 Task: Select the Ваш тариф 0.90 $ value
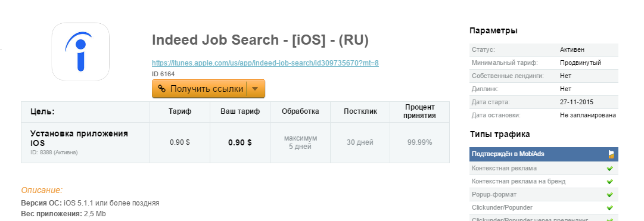tap(240, 142)
